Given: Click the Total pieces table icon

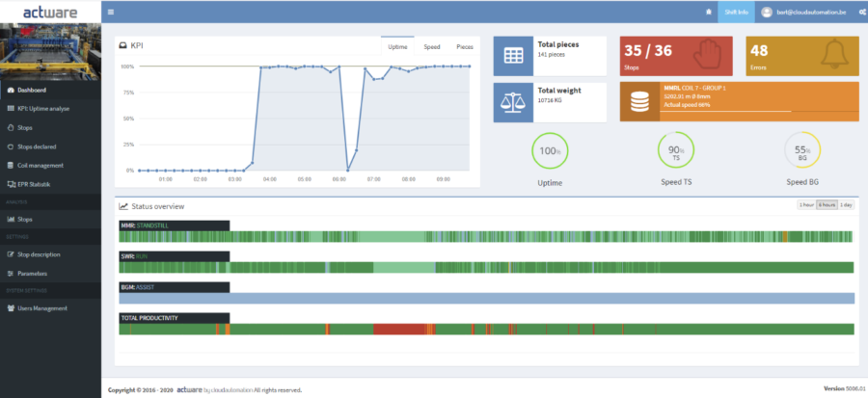Looking at the screenshot, I should pos(513,56).
